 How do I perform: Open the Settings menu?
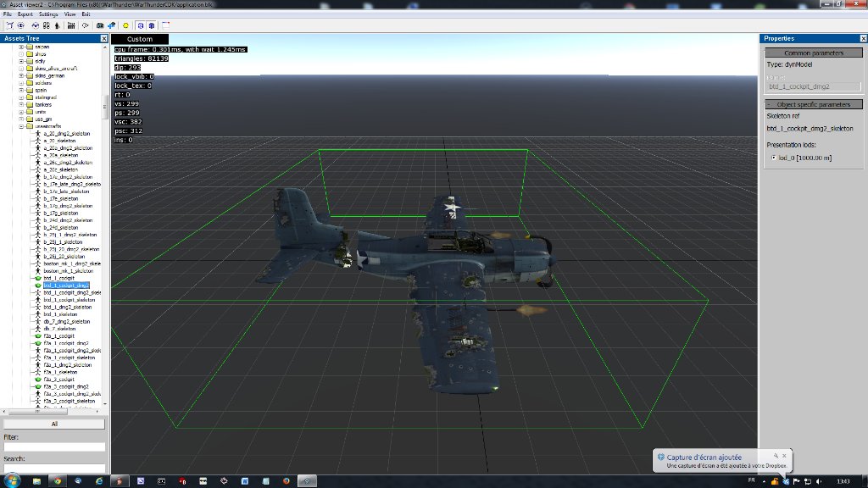(48, 14)
